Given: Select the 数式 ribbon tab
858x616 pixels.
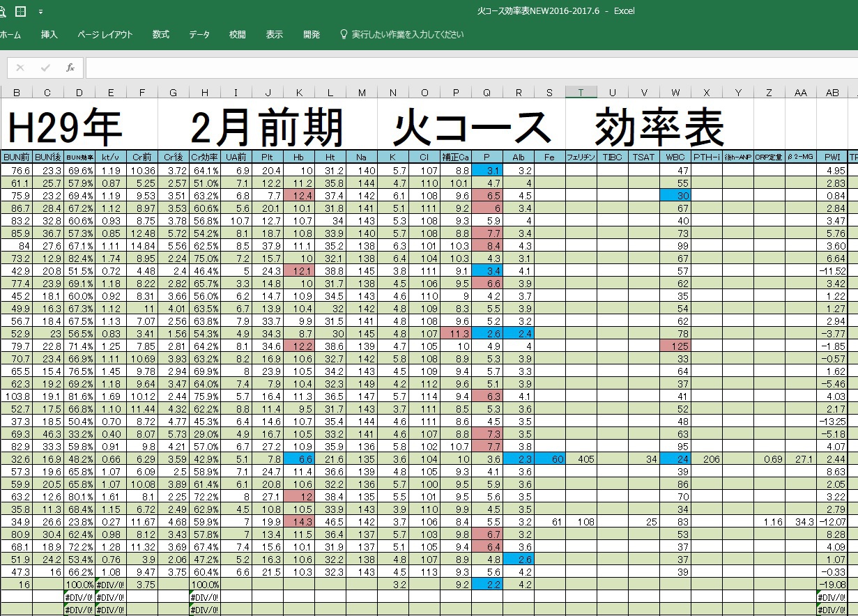Looking at the screenshot, I should pos(161,34).
